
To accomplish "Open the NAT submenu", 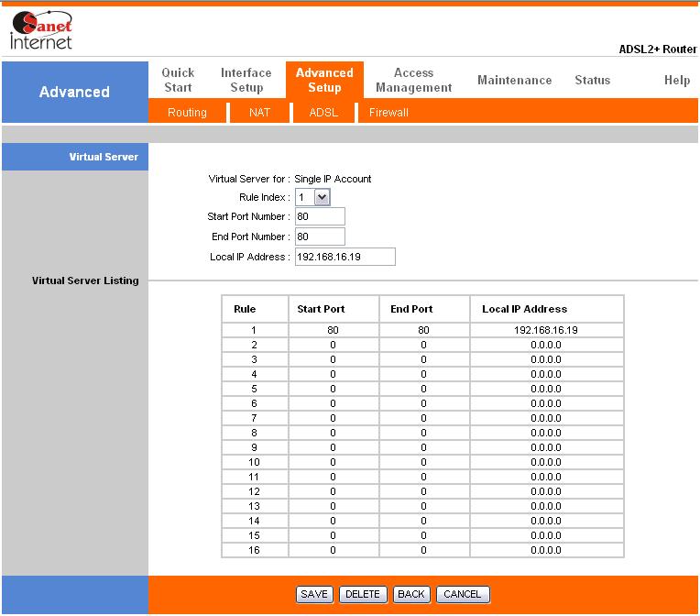I will [x=259, y=112].
